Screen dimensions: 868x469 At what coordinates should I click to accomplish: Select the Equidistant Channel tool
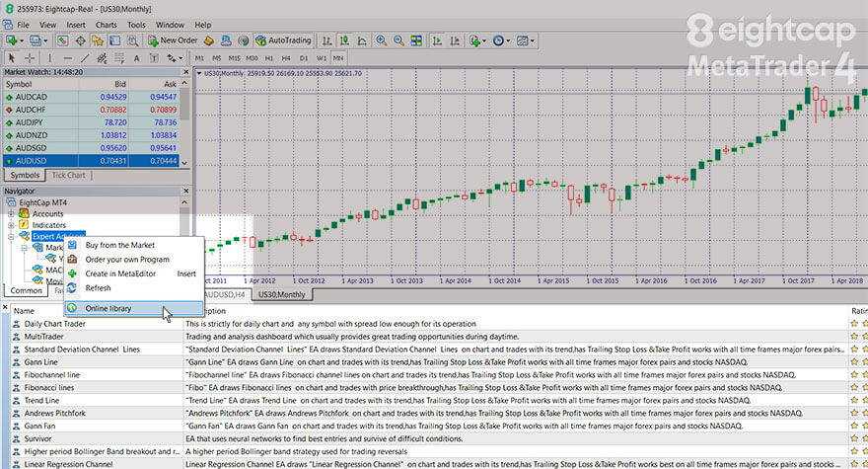(x=102, y=57)
